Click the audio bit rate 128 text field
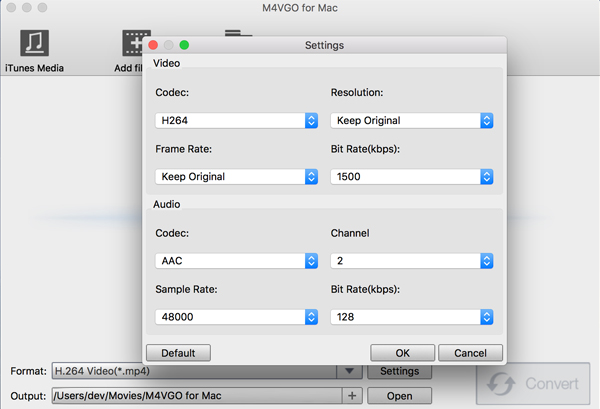 coord(406,317)
